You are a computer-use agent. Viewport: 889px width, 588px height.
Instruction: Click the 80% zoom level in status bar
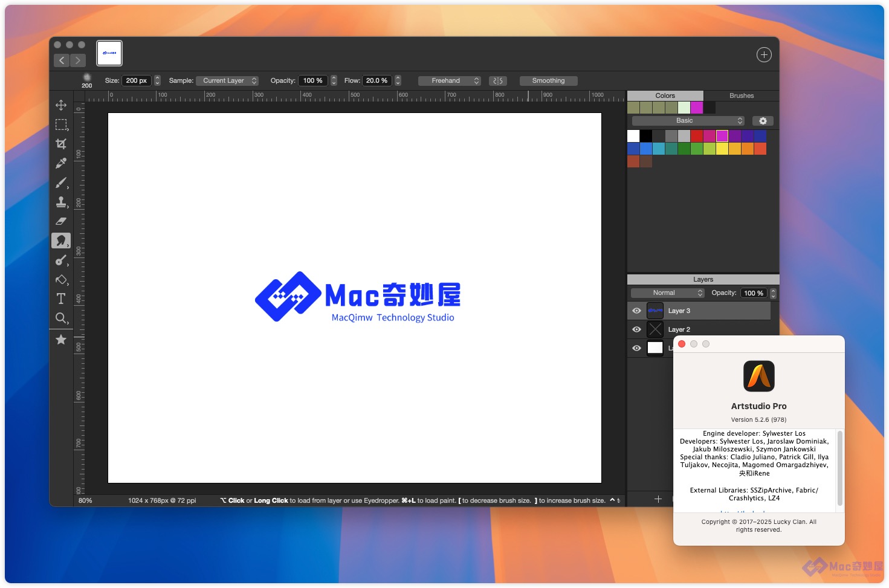[85, 500]
